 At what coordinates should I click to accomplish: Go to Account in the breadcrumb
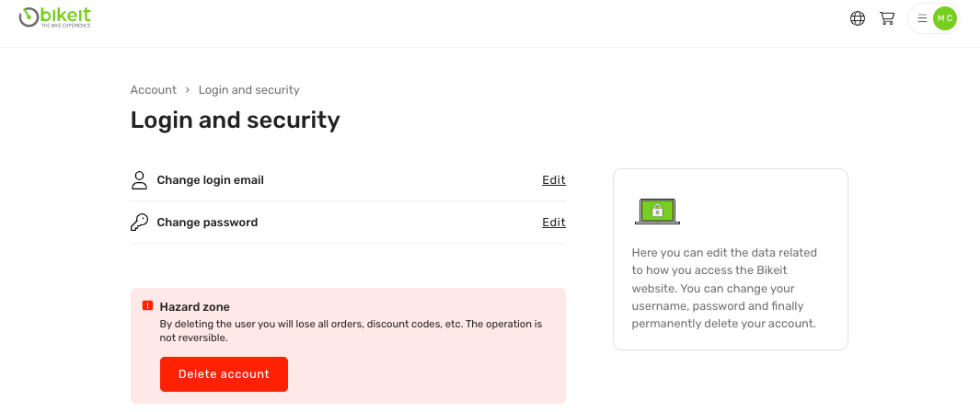154,90
